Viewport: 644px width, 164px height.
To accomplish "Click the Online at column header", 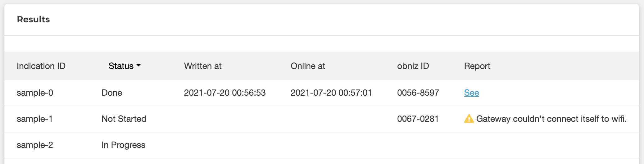I will tap(308, 66).
